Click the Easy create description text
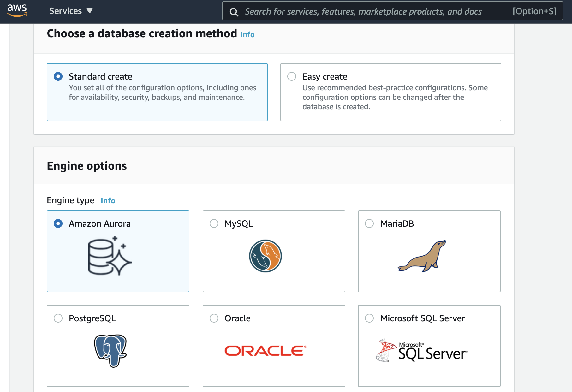572x392 pixels. [395, 97]
